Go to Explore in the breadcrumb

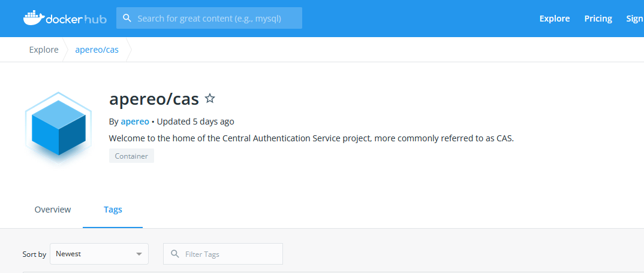[44, 50]
